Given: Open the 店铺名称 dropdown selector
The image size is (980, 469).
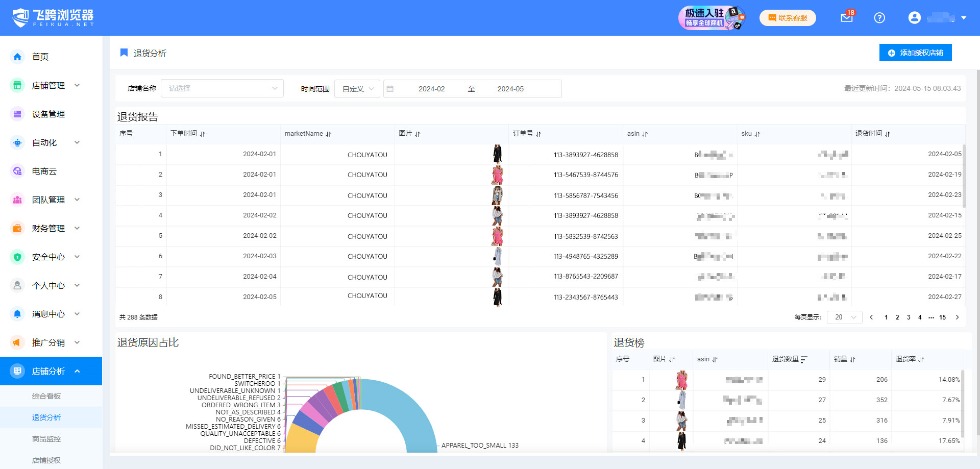Looking at the screenshot, I should point(222,88).
